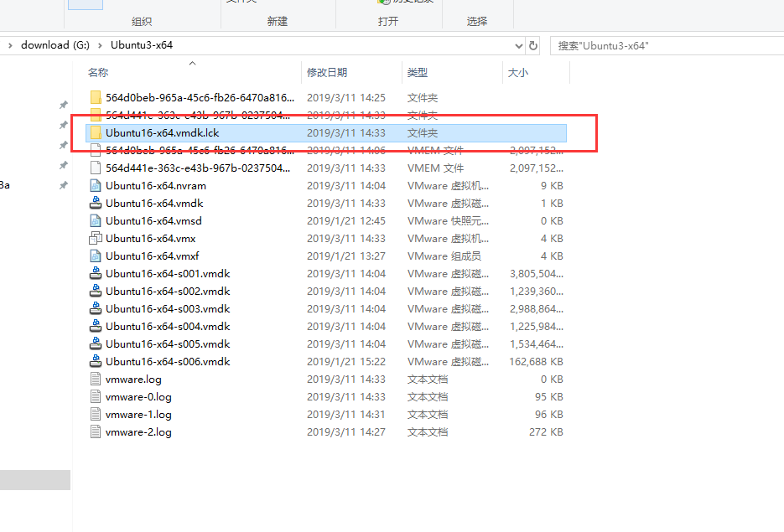Click the vmware.log document icon
Screen dimensions: 784x532
coord(96,380)
